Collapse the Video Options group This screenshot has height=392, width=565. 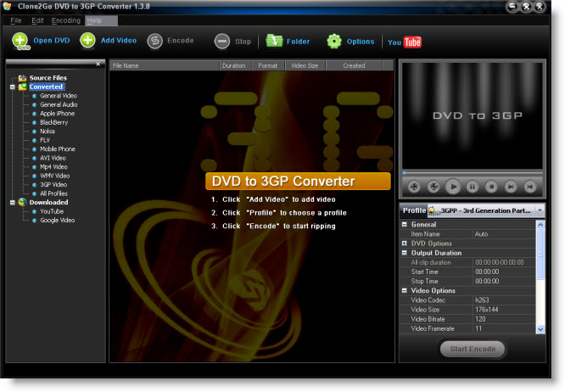405,290
